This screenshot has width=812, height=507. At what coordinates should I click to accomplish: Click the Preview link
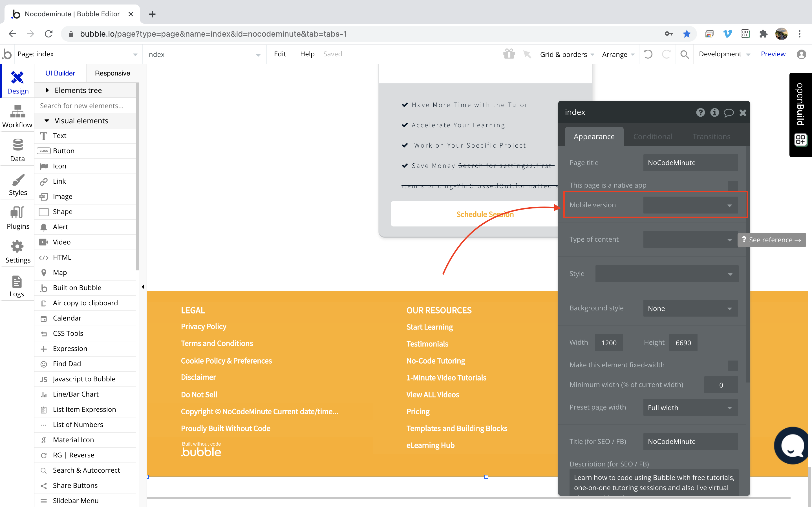click(x=773, y=54)
